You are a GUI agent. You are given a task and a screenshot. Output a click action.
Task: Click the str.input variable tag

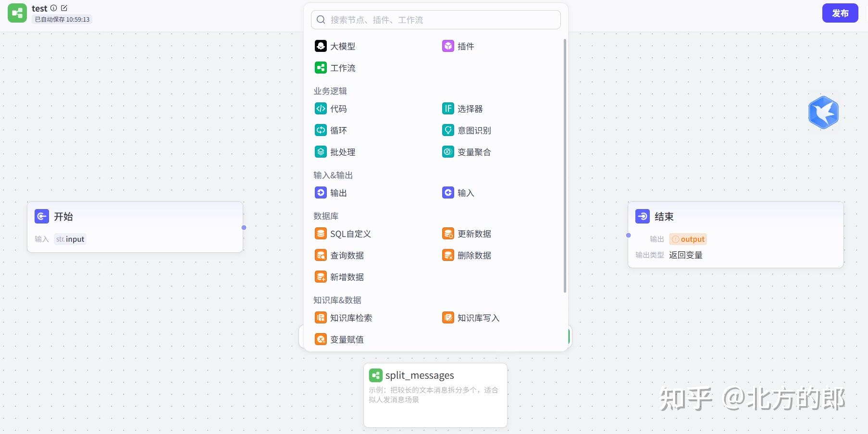point(70,239)
